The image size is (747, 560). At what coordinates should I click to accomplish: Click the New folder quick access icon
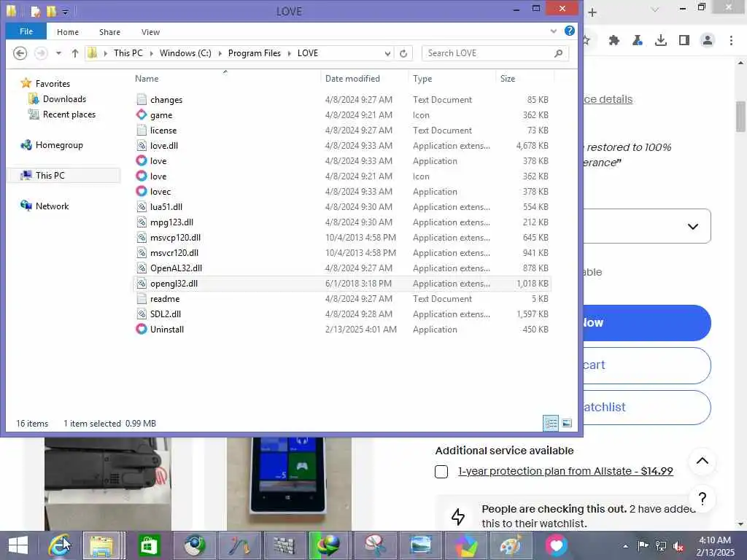[52, 11]
